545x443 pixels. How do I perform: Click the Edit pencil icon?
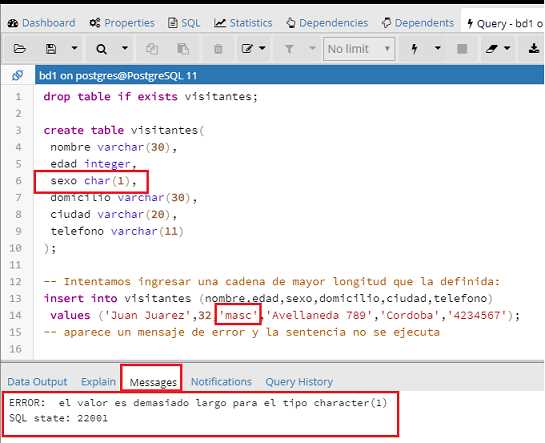247,49
